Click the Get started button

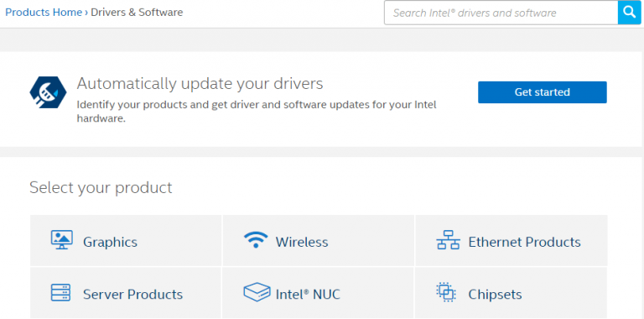(x=543, y=92)
